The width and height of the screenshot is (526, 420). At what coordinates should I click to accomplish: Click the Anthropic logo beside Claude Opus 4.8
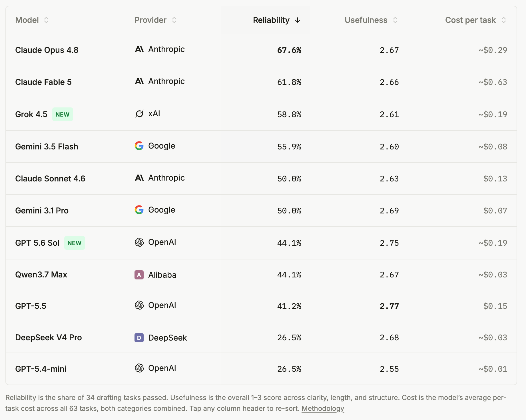(x=139, y=49)
